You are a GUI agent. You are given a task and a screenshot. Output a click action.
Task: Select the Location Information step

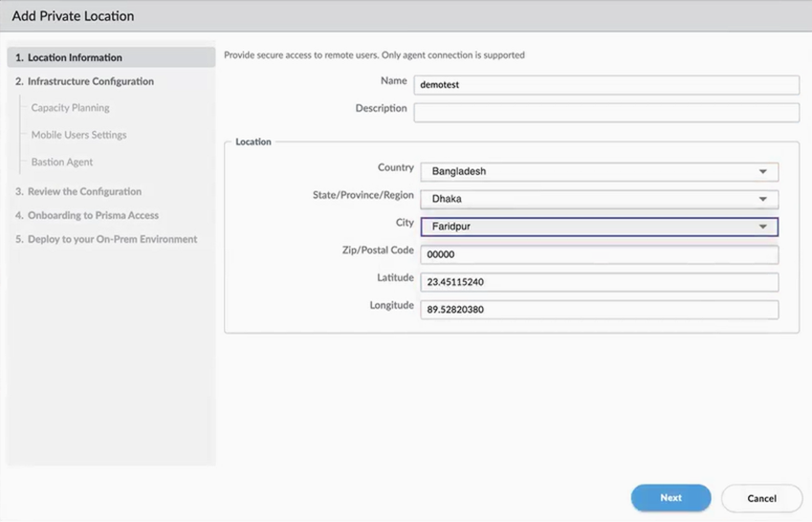point(69,58)
